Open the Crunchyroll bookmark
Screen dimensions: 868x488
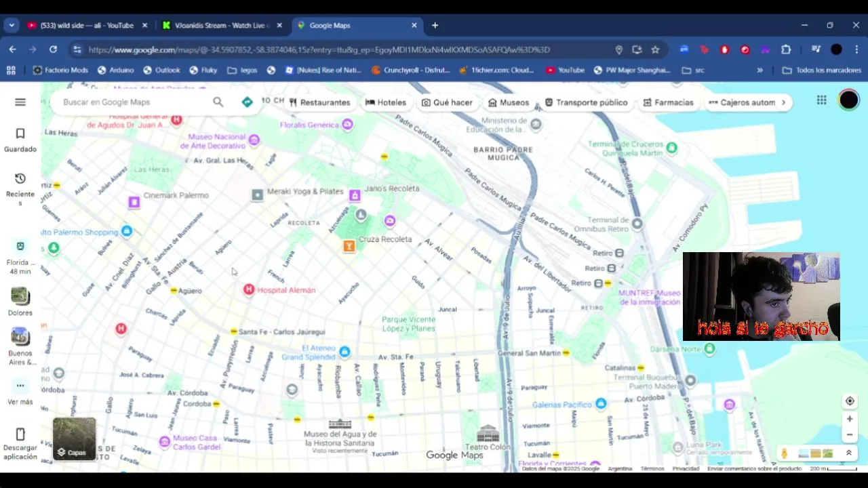tap(412, 70)
